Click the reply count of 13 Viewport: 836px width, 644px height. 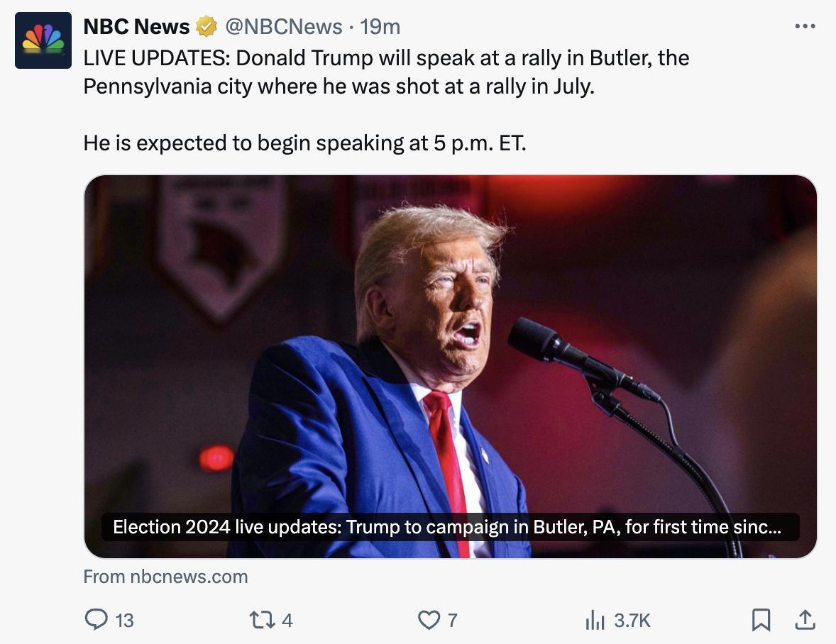coord(124,621)
